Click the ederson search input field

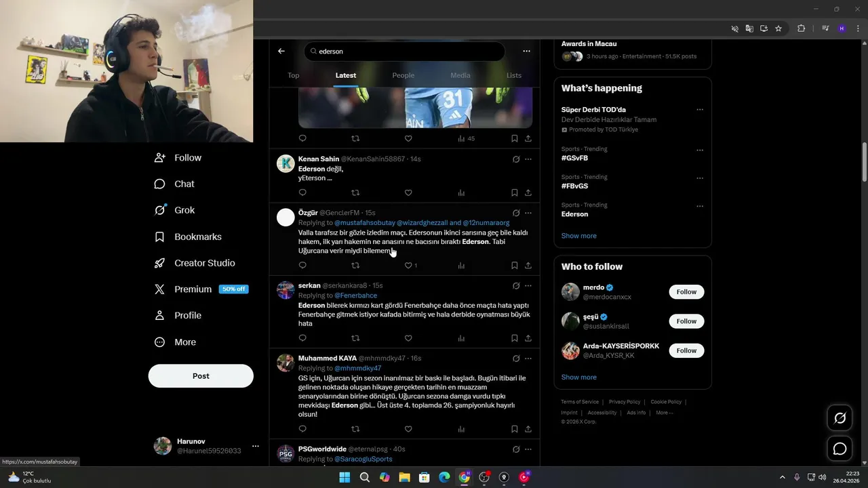coord(404,52)
